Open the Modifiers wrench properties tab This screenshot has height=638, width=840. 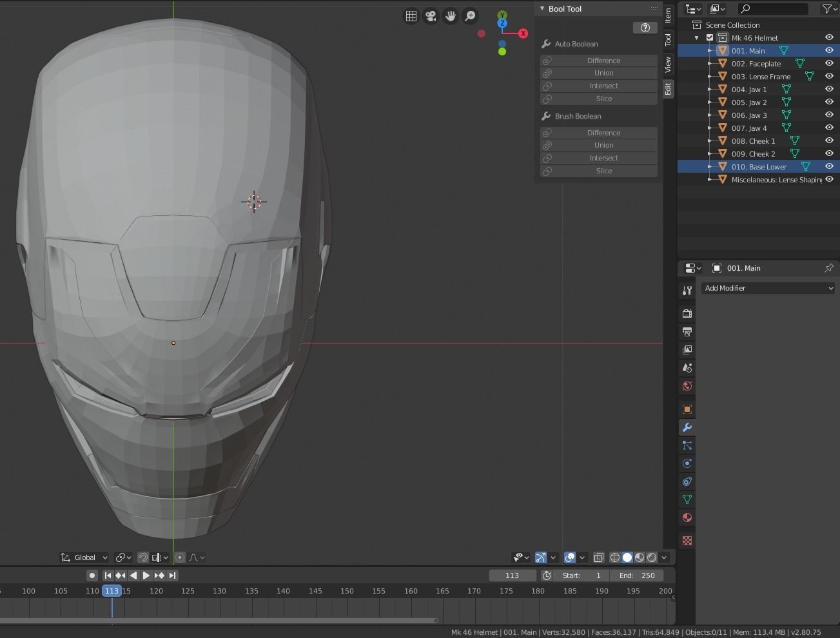687,427
